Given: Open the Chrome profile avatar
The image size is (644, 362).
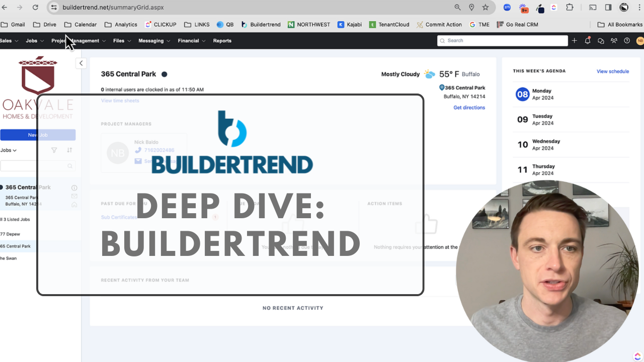Looking at the screenshot, I should click(624, 8).
